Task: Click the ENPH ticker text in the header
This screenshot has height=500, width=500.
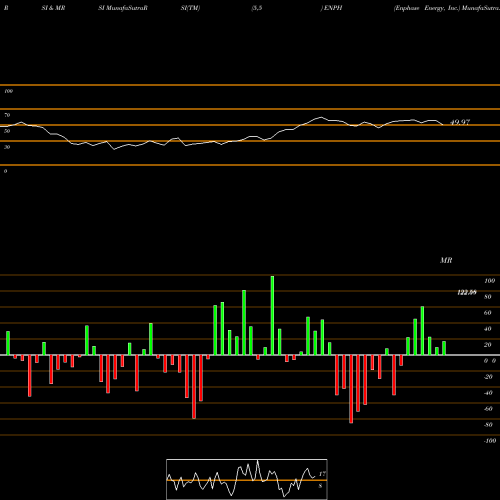Action: pos(333,8)
